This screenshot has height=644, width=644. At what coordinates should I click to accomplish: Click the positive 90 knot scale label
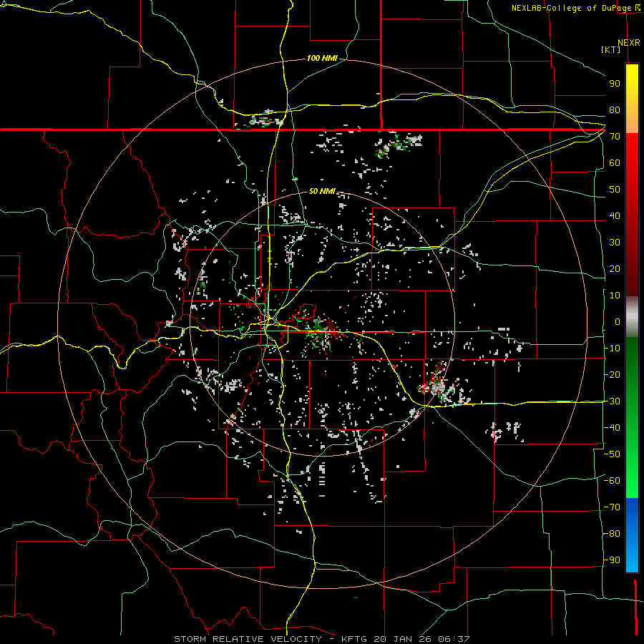coord(615,84)
